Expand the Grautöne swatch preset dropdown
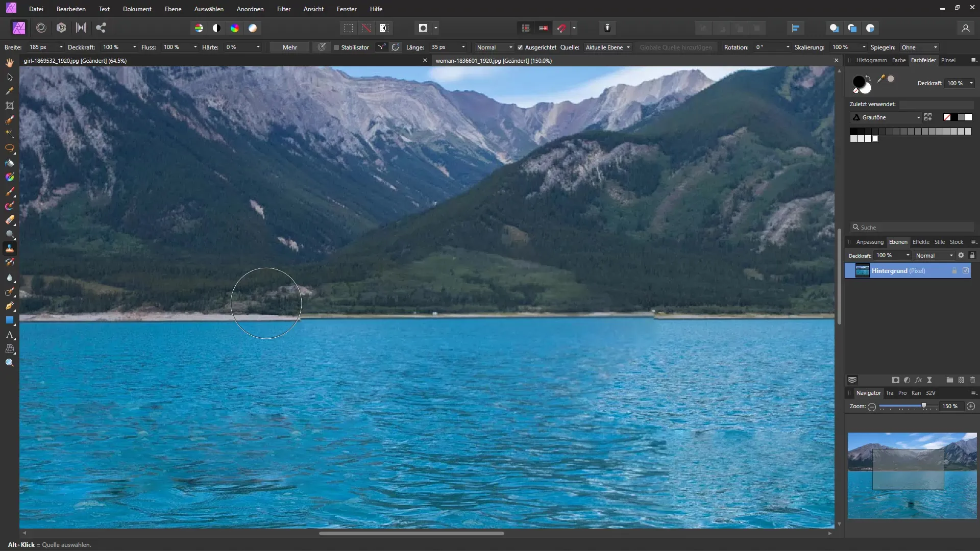This screenshot has width=980, height=551. (x=917, y=117)
